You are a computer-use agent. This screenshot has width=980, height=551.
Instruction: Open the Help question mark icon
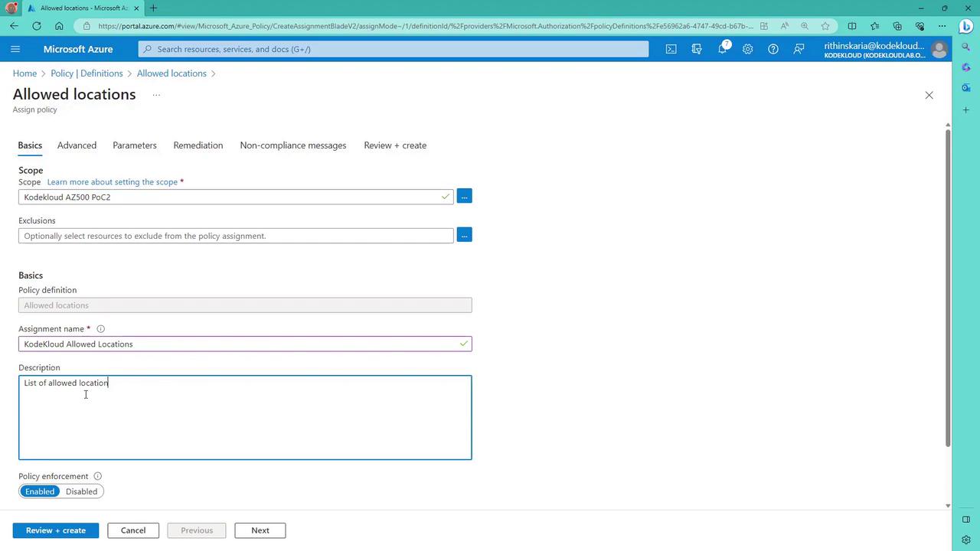pos(773,49)
